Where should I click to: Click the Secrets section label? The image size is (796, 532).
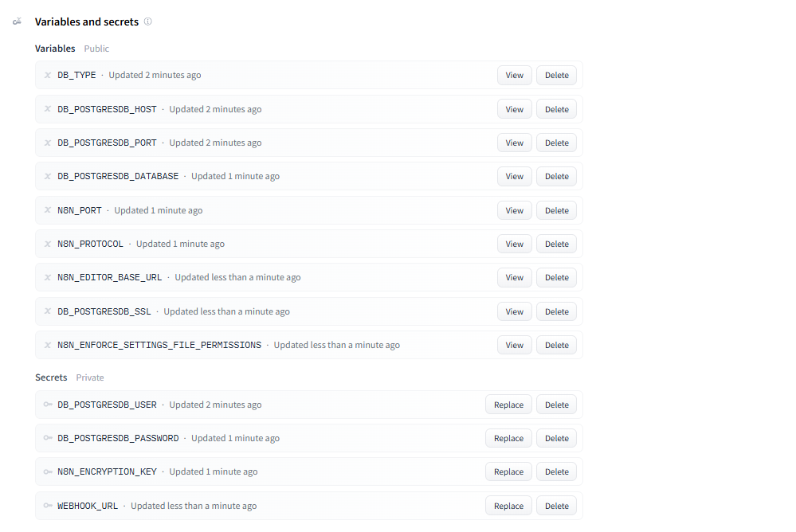tap(51, 377)
